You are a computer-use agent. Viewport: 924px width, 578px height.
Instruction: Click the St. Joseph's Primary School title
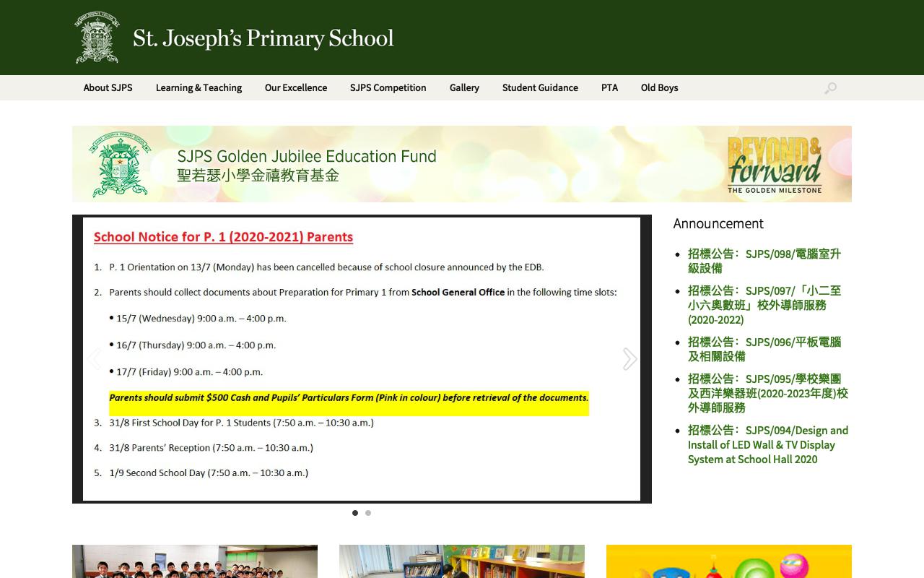pos(263,38)
